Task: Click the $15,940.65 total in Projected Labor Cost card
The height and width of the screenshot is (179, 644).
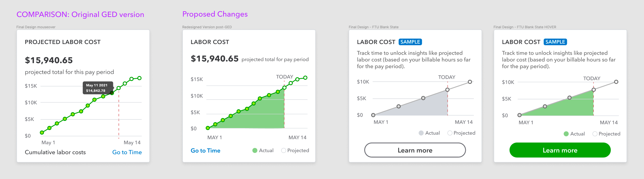Action: [49, 60]
